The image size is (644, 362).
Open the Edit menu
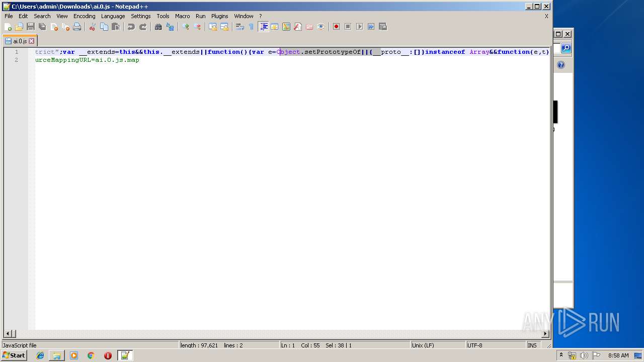pos(23,16)
